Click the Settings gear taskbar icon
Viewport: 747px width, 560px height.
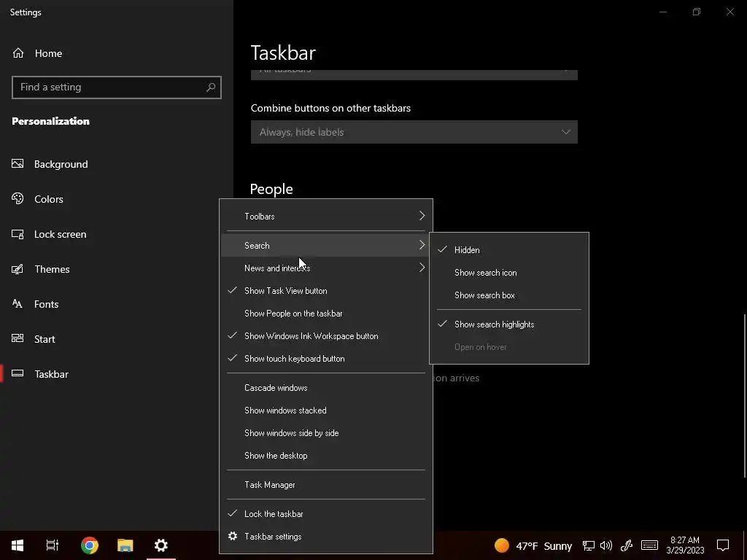(x=161, y=545)
